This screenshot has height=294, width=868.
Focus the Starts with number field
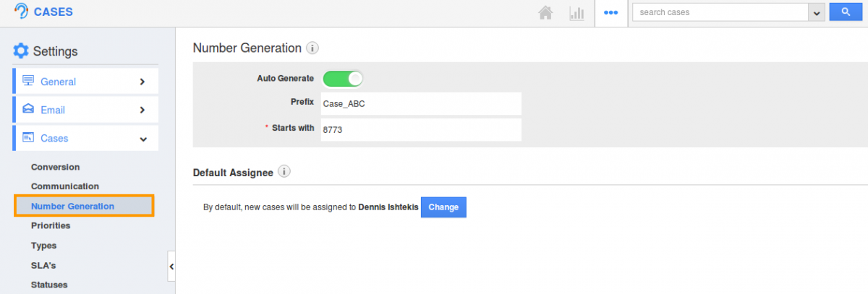(420, 130)
